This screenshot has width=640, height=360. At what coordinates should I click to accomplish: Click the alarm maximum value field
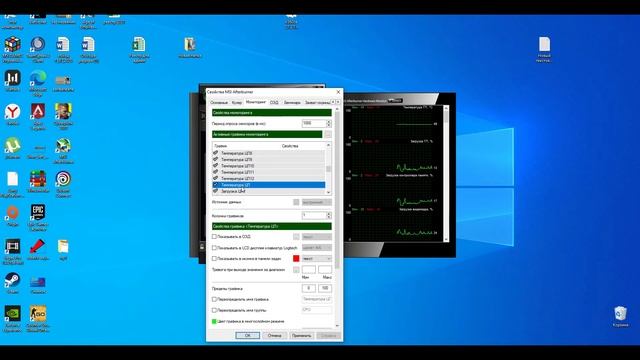[x=325, y=270]
